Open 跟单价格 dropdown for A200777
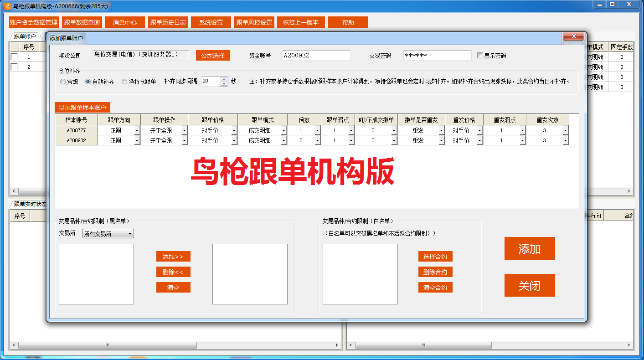The height and width of the screenshot is (360, 644). [234, 131]
